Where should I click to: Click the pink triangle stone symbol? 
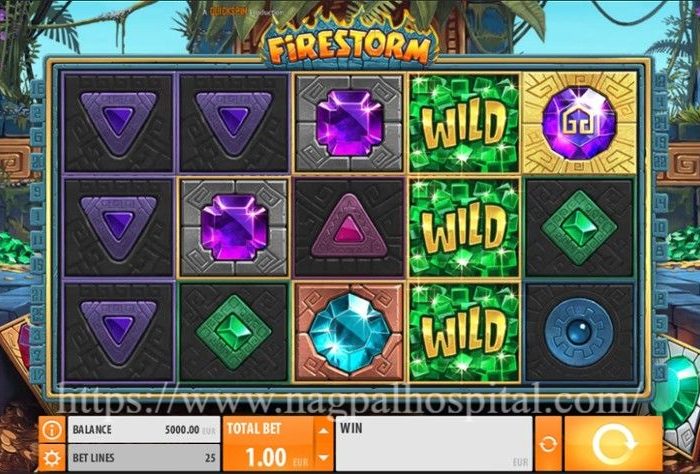pos(349,228)
